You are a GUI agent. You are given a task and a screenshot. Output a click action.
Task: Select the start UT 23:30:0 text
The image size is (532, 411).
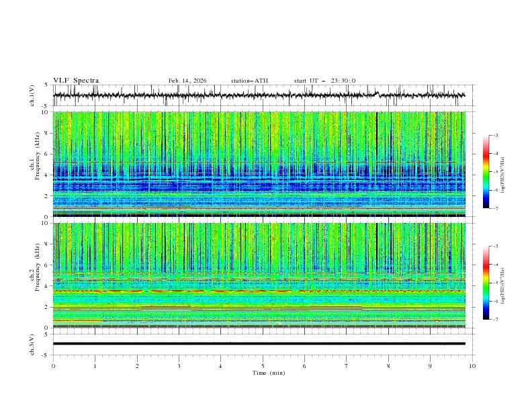324,81
